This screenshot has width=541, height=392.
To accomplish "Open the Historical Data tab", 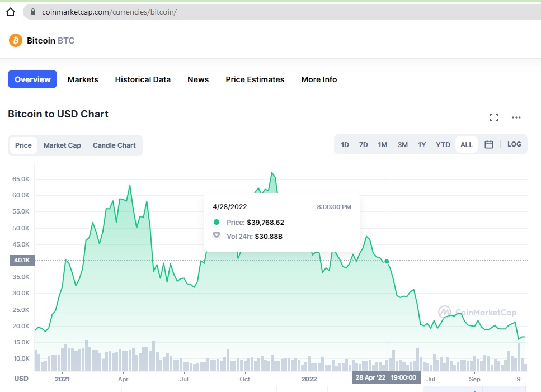I will point(143,79).
